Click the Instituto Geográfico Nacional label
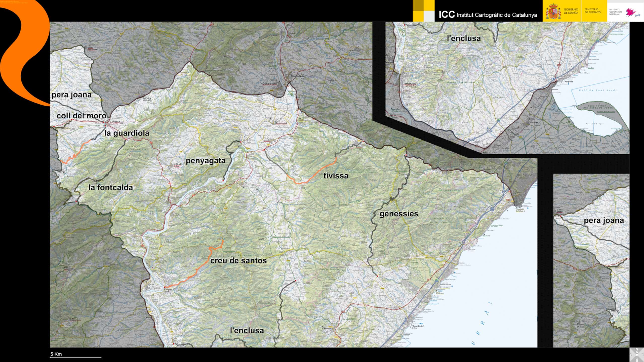The width and height of the screenshot is (644, 362). point(615,12)
